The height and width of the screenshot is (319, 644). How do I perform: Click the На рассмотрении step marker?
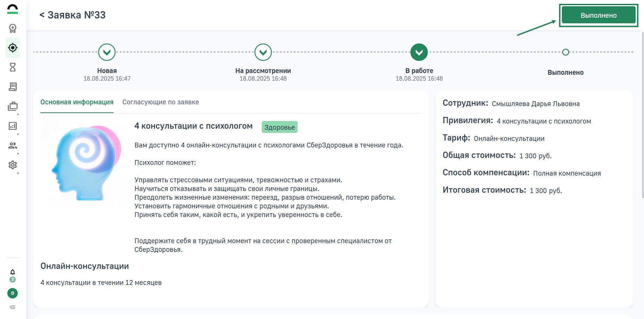tap(263, 52)
